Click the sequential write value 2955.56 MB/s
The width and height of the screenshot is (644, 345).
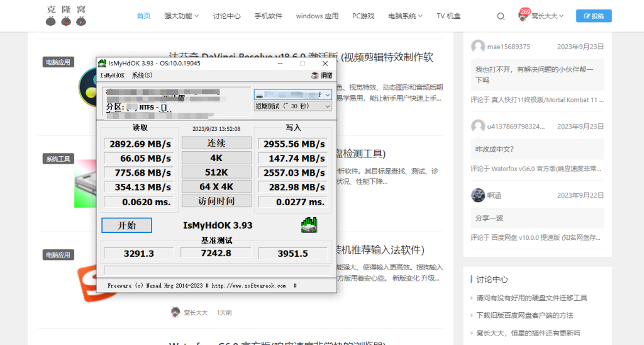pyautogui.click(x=293, y=144)
